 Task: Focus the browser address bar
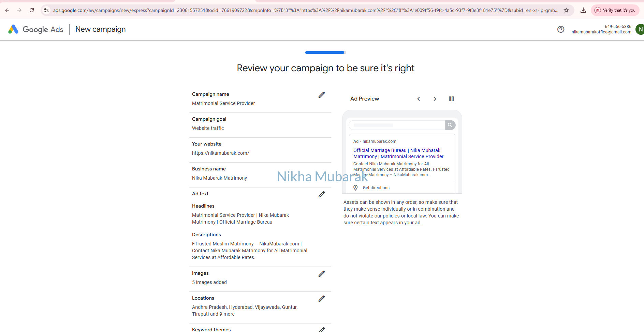[x=305, y=10]
